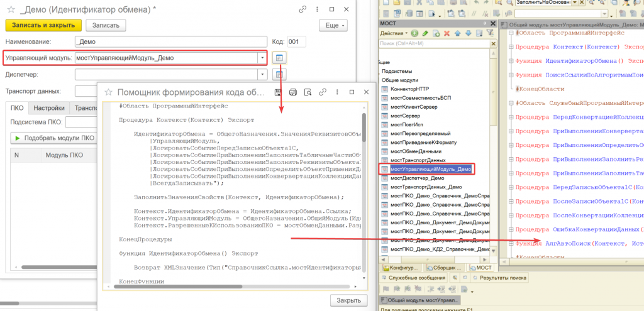Clear МОСТ search field X button
The height and width of the screenshot is (311, 644).
point(494,43)
